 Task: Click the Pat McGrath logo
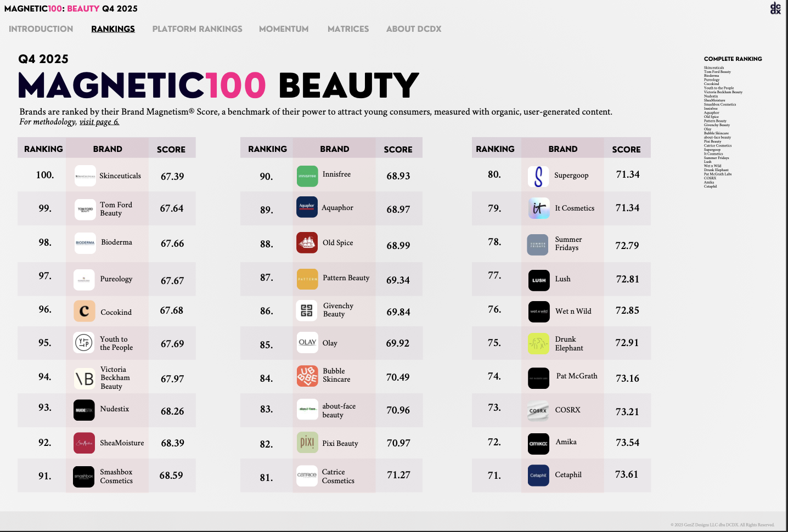click(x=538, y=378)
